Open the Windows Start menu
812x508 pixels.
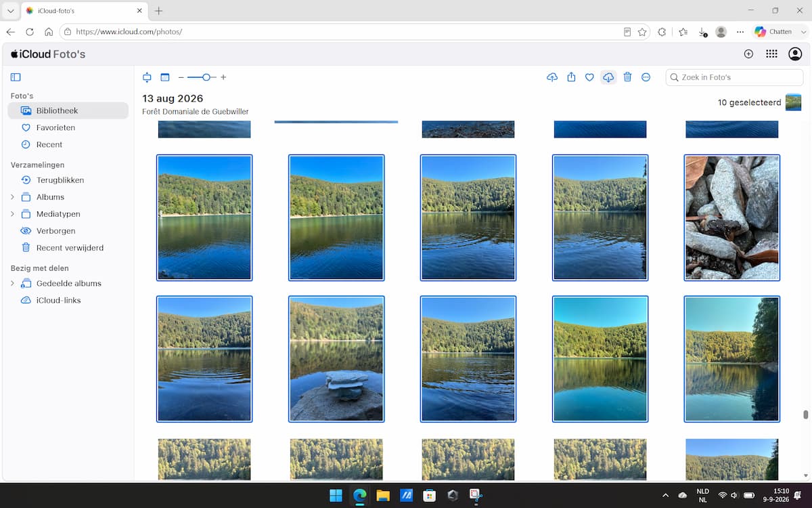336,495
